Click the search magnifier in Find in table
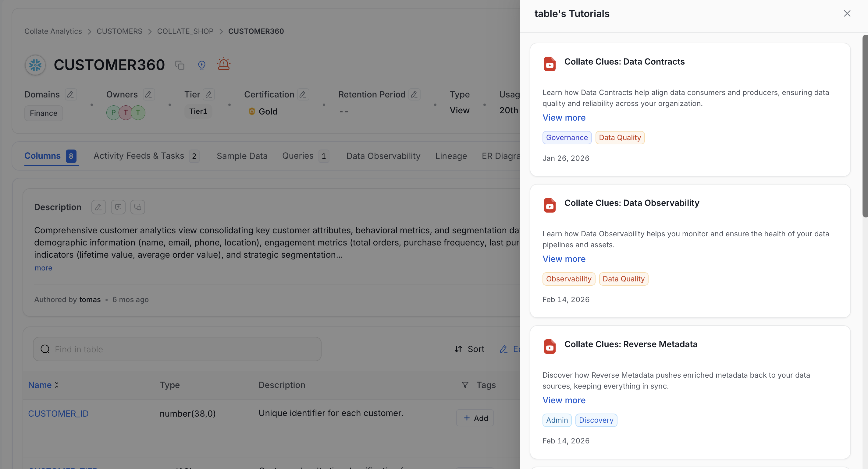The width and height of the screenshot is (868, 469). coord(45,349)
